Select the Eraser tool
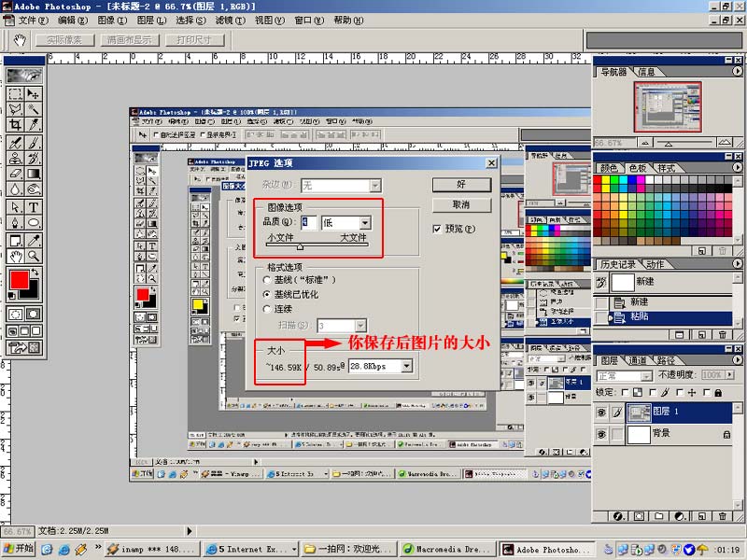The width and height of the screenshot is (747, 560). pos(15,174)
